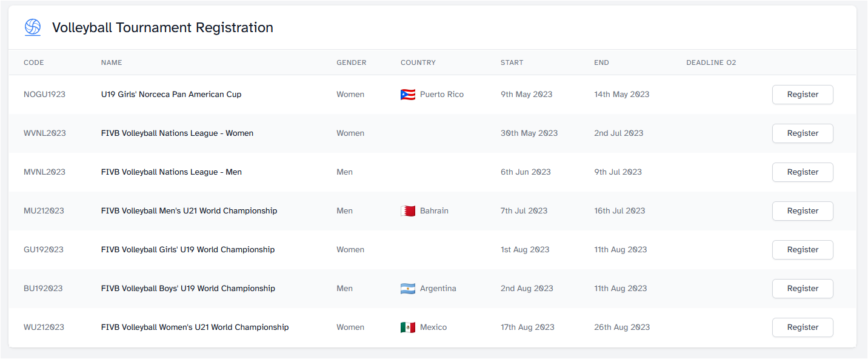Screen dimensions: 868x359
Task: Open FIVB Volleyball Boys' U19 World Championship name
Action: [188, 289]
